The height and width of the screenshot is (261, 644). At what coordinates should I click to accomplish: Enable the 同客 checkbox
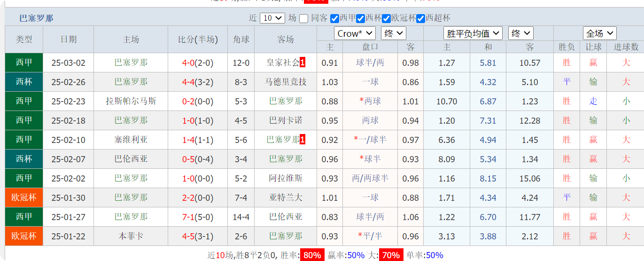pyautogui.click(x=304, y=18)
